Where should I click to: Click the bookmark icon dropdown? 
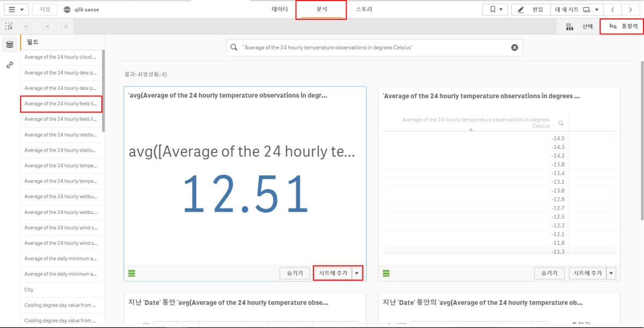tap(495, 10)
